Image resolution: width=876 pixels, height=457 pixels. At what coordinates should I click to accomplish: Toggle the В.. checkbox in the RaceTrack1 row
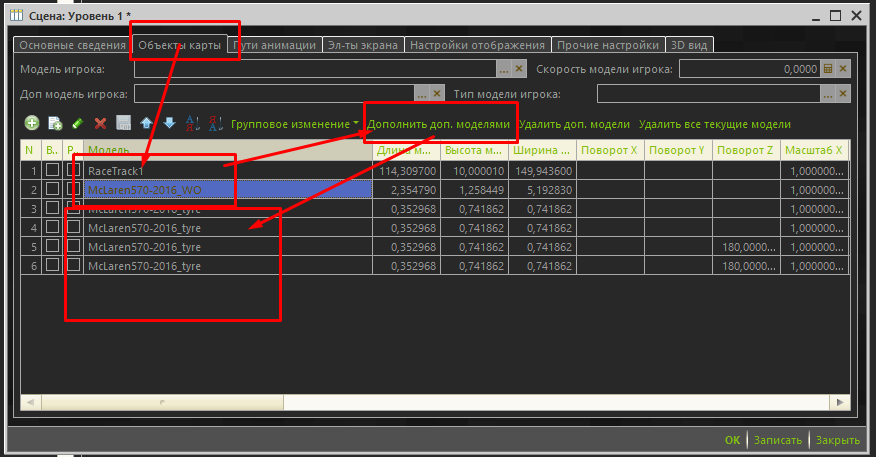click(52, 169)
